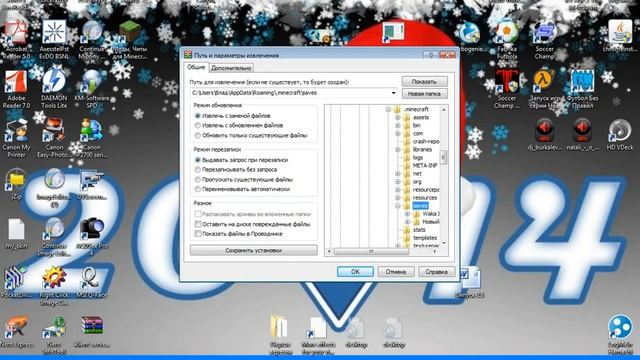Image resolution: width=640 pixels, height=360 pixels.
Task: Expand the bin folder node
Action: coord(398,125)
